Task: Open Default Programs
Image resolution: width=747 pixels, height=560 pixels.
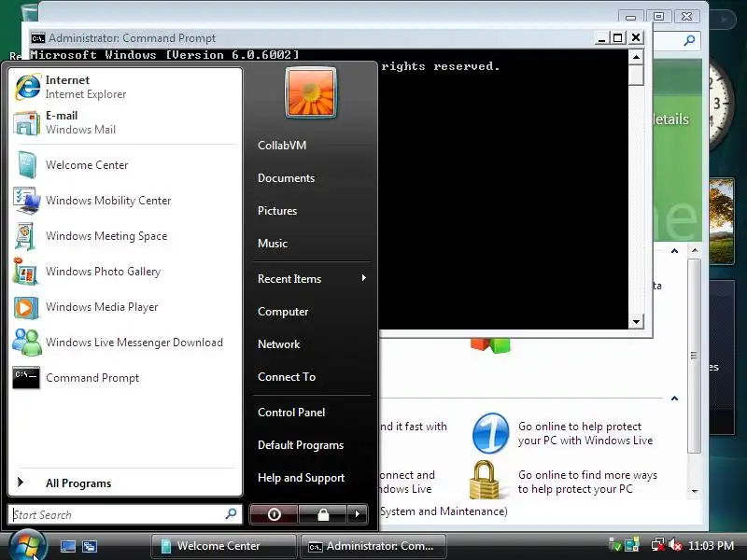Action: point(301,445)
